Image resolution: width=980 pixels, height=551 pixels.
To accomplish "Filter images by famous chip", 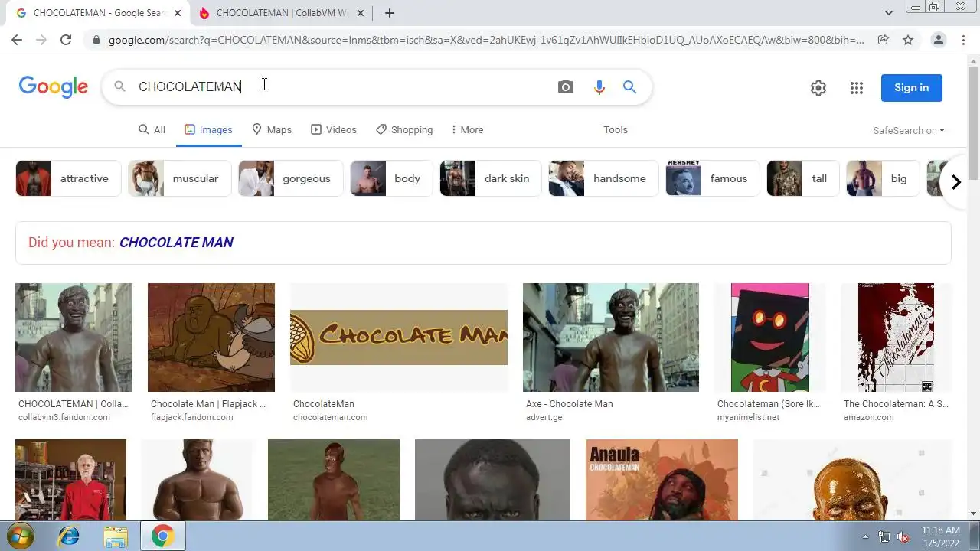I will coord(712,178).
